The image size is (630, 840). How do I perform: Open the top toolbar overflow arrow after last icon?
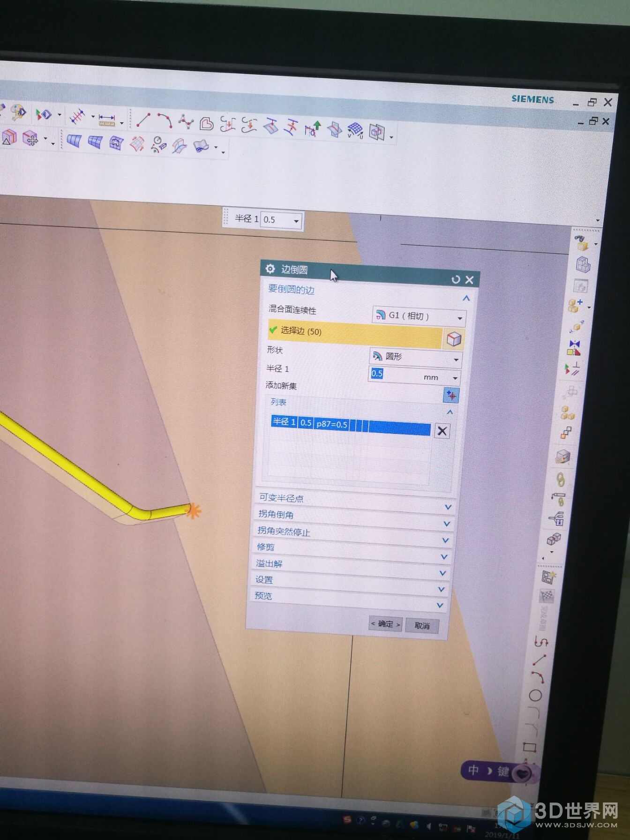coord(391,137)
